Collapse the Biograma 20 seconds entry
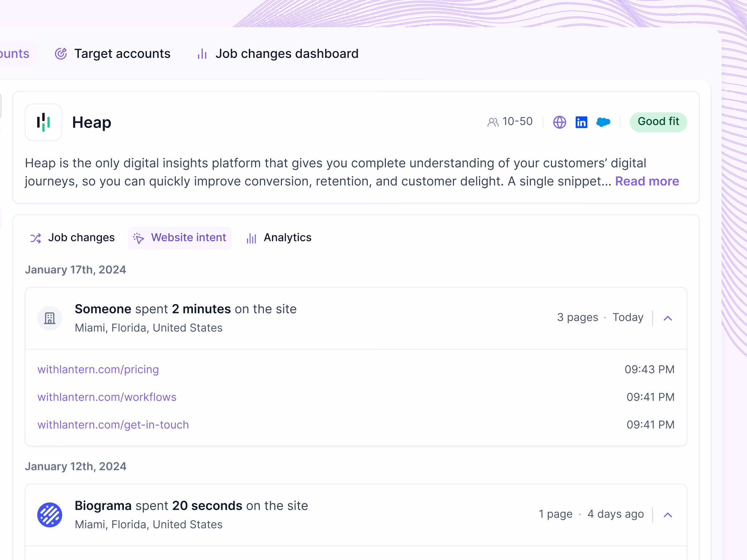The width and height of the screenshot is (747, 560). click(668, 515)
